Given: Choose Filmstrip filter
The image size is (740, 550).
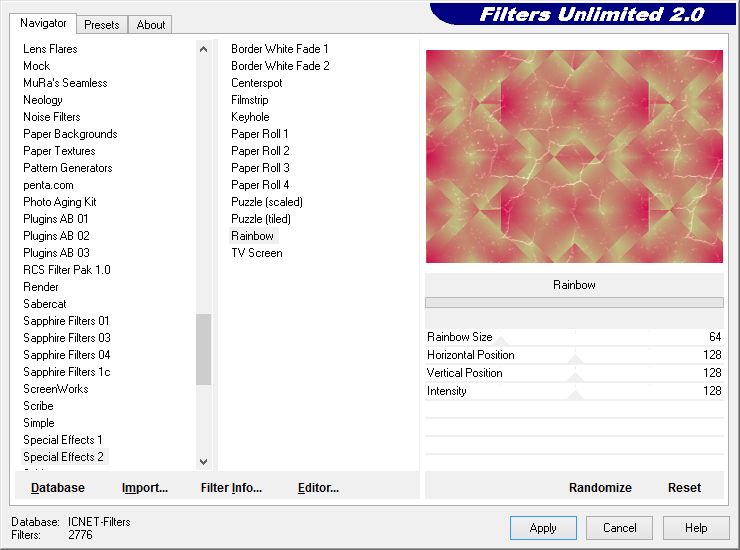Looking at the screenshot, I should [250, 100].
